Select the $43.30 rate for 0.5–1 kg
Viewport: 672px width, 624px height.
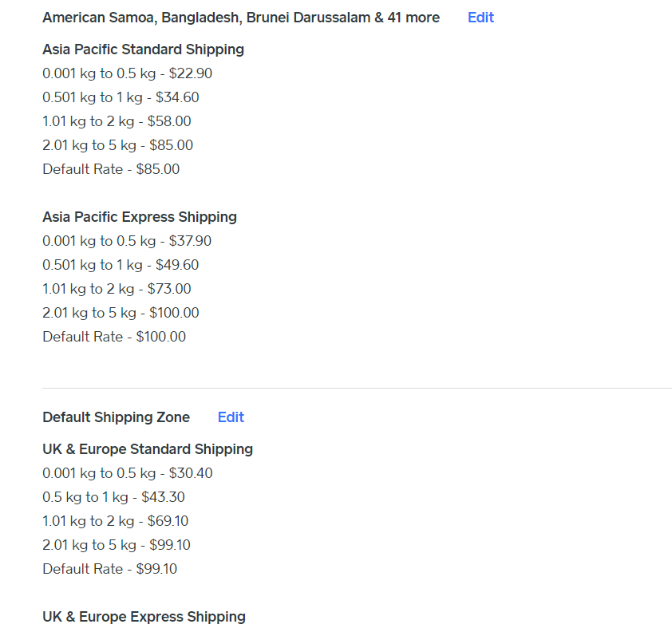click(x=113, y=497)
